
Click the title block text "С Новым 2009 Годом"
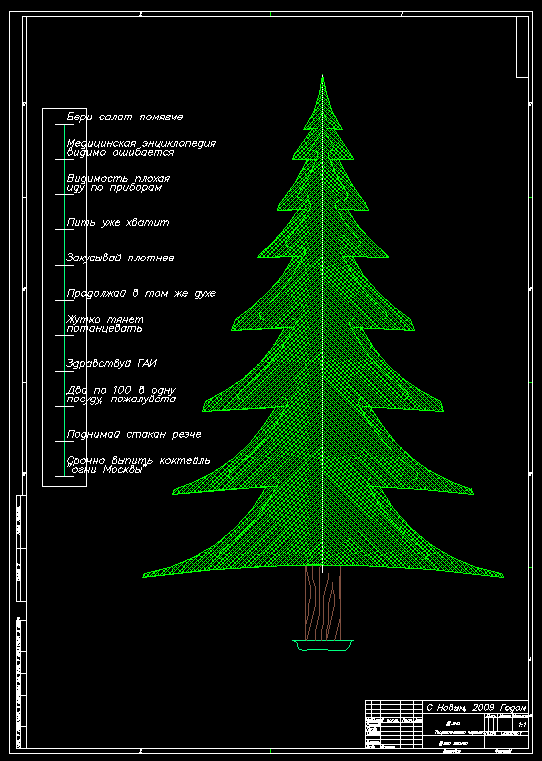(x=476, y=708)
